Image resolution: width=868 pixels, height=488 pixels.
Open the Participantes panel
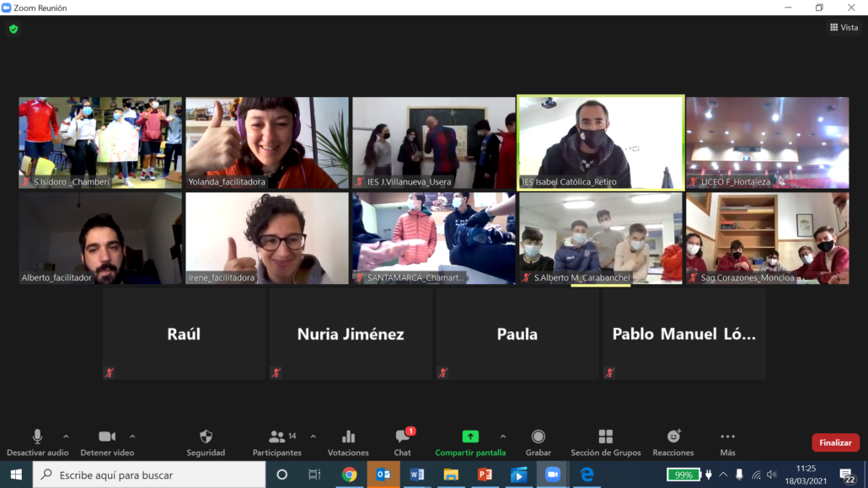point(276,437)
